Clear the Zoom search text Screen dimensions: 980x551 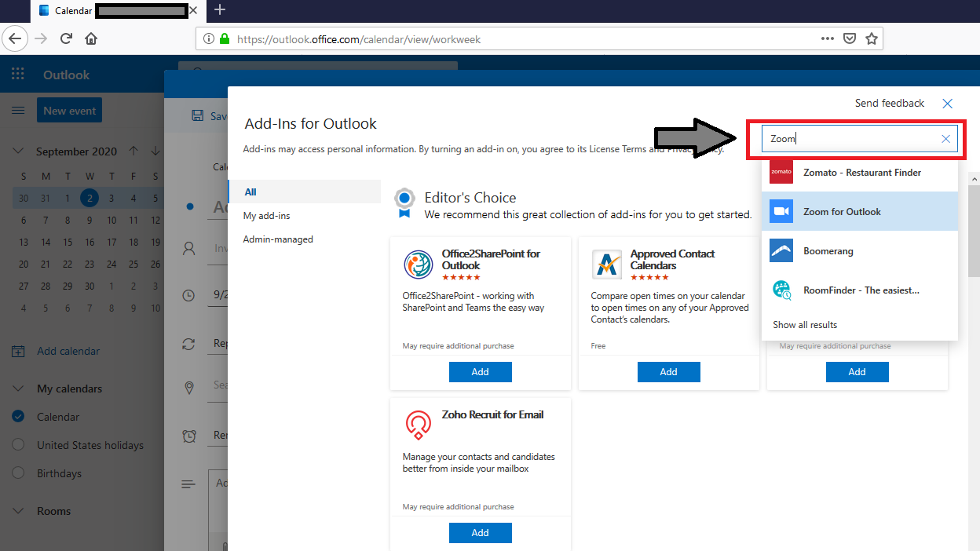[945, 139]
